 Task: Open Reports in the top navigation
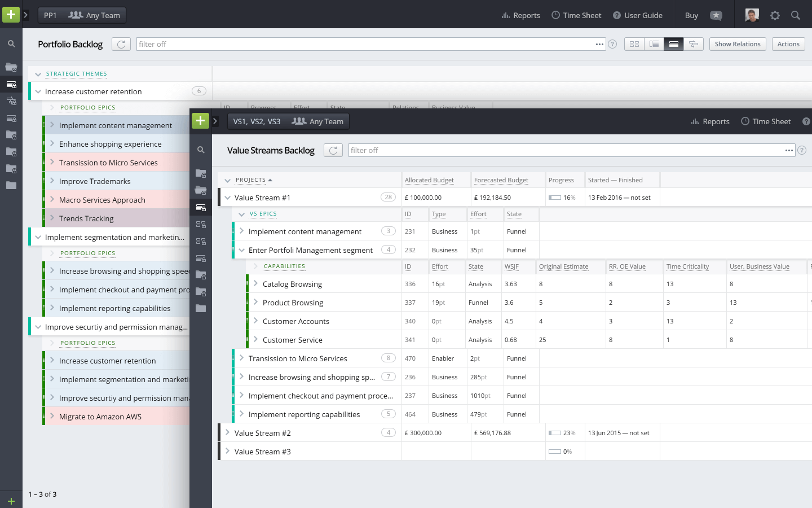click(x=520, y=15)
